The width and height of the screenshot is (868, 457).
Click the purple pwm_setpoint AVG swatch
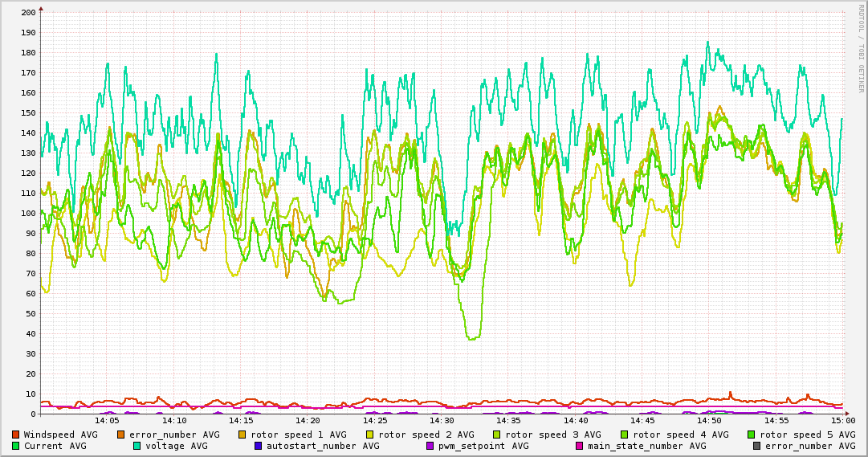[x=430, y=446]
